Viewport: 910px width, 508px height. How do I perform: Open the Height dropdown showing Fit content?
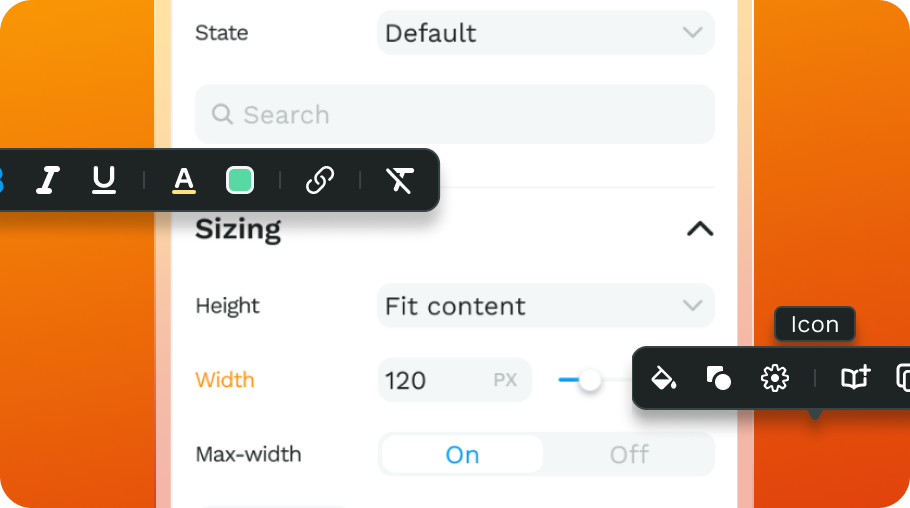click(546, 306)
